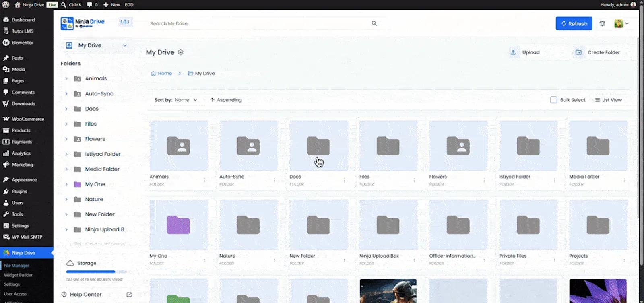Screen dimensions: 644x303
Task: Expand Animals in the folder tree
Action: 66,78
